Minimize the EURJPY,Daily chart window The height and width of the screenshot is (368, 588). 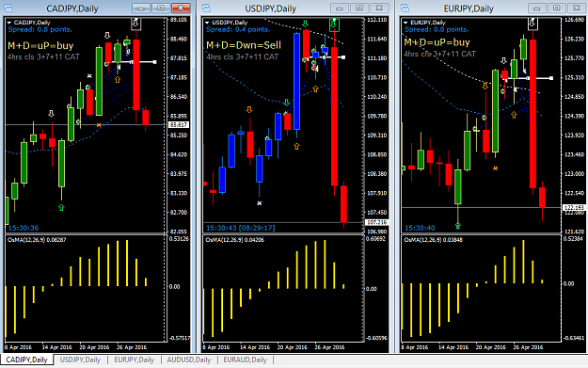coord(537,8)
